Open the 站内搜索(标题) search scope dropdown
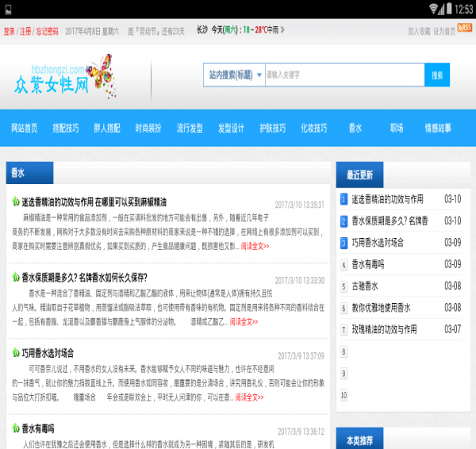Image resolution: width=476 pixels, height=449 pixels. click(234, 75)
